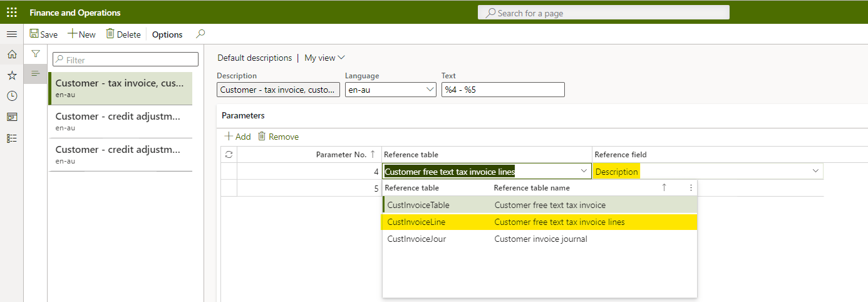This screenshot has height=302, width=868.
Task: Expand the hamburger navigation menu
Action: [x=12, y=34]
